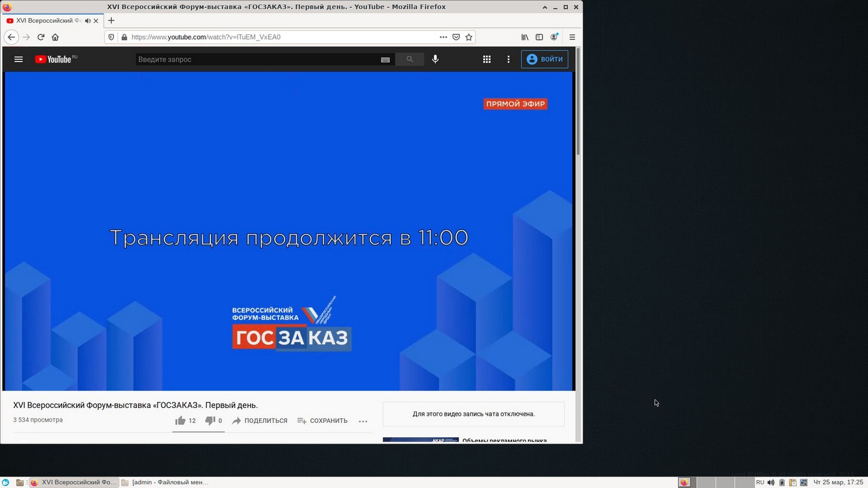Click the Firefox taskbar window button

pyautogui.click(x=74, y=482)
